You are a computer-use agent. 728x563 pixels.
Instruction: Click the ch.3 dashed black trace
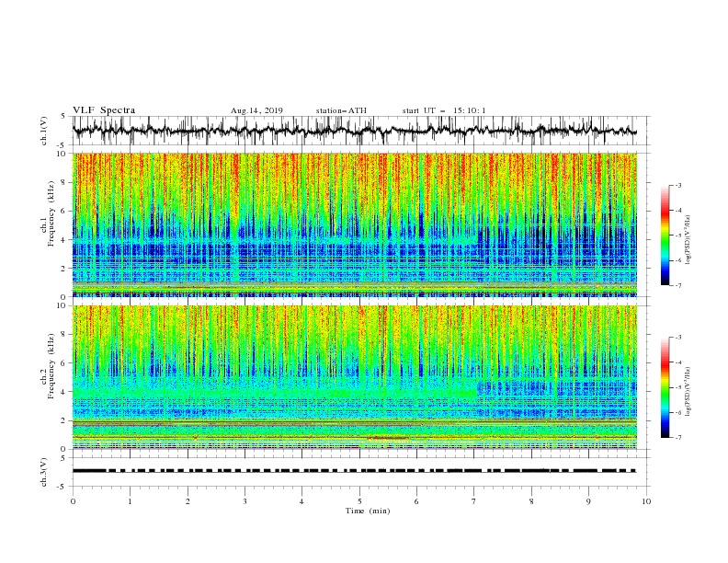[x=354, y=471]
